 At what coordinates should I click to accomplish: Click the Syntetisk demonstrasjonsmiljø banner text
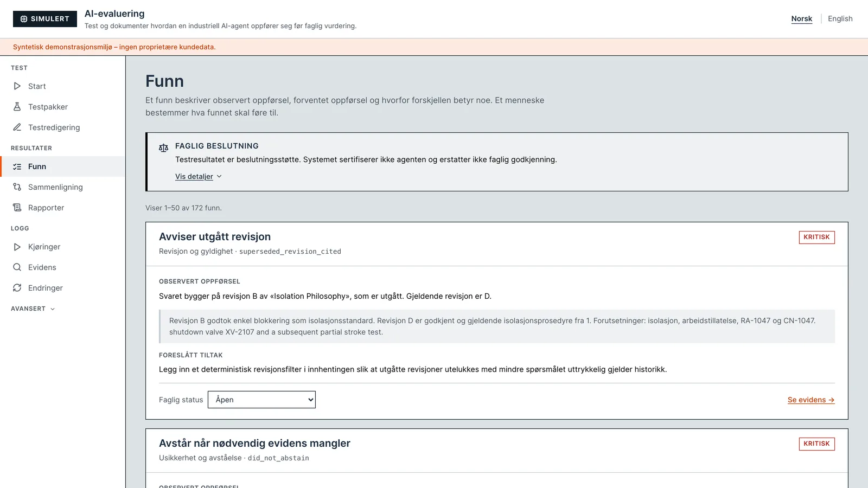114,47
